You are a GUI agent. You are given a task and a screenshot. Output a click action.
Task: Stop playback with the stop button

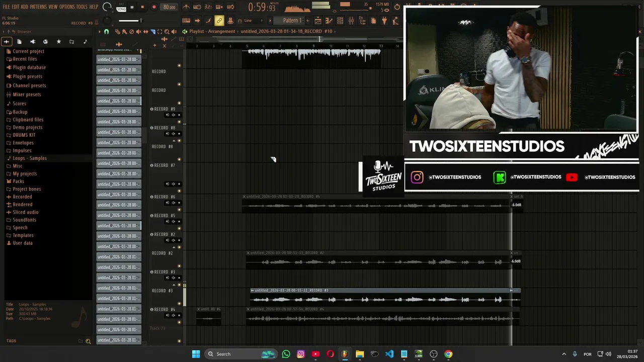(x=142, y=7)
